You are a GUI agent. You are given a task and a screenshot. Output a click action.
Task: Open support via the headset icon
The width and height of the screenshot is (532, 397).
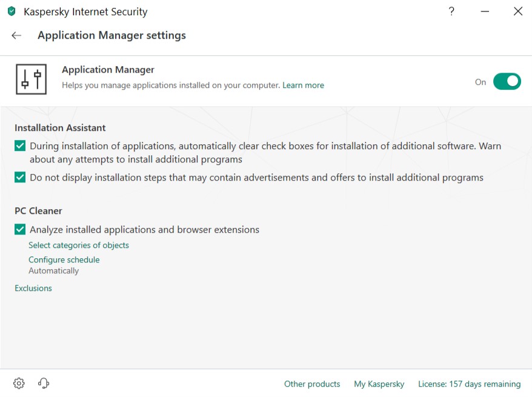[x=44, y=383]
